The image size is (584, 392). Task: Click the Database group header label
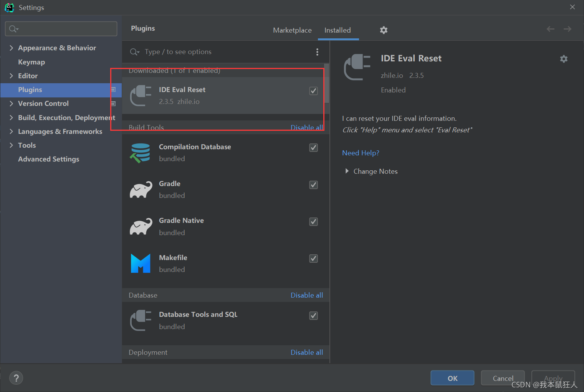143,295
